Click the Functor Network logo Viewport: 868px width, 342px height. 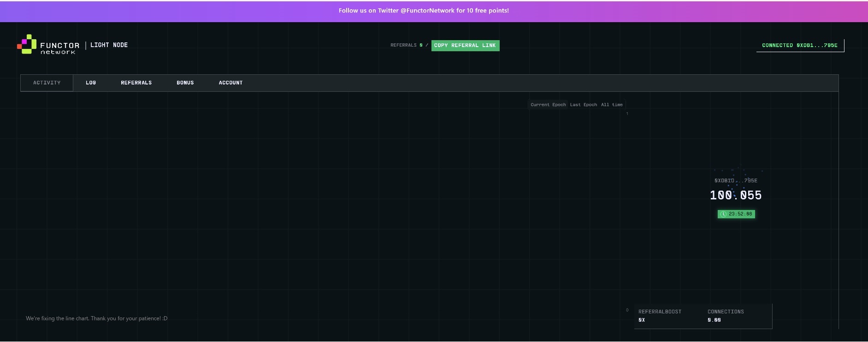point(48,45)
